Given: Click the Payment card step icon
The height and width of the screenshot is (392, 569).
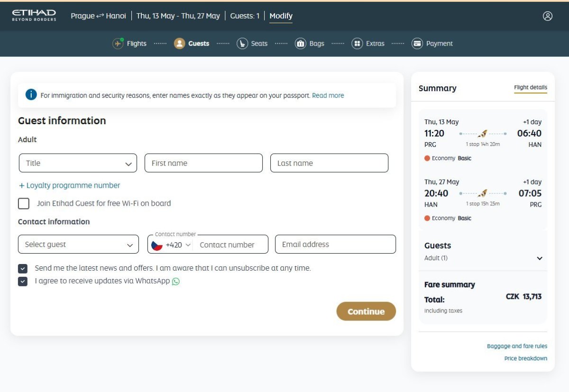Looking at the screenshot, I should pyautogui.click(x=417, y=44).
